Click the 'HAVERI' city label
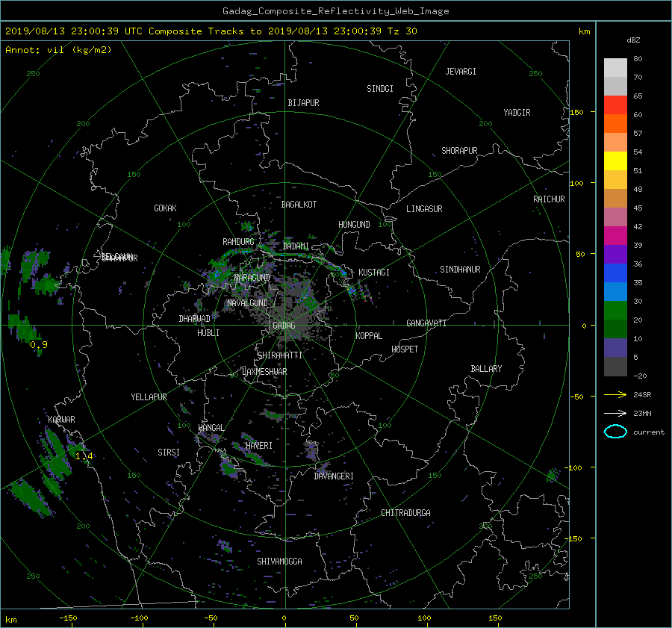Viewport: 672px width, 628px height. point(259,446)
